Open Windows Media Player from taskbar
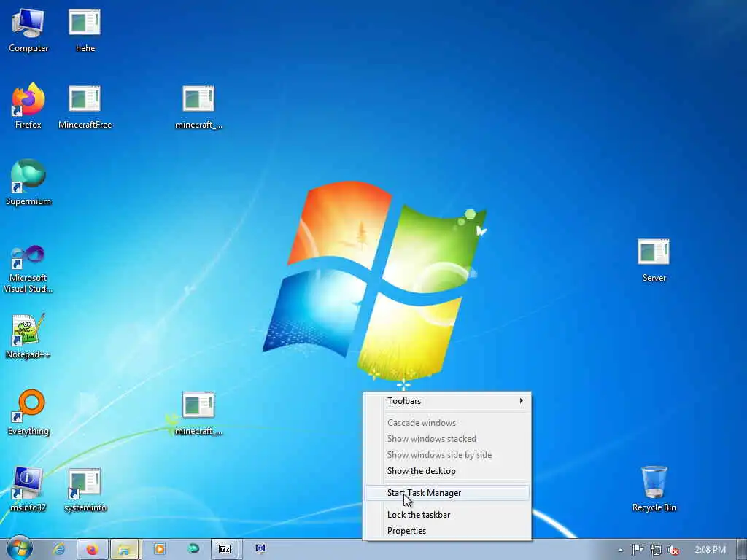747x560 pixels. tap(159, 549)
